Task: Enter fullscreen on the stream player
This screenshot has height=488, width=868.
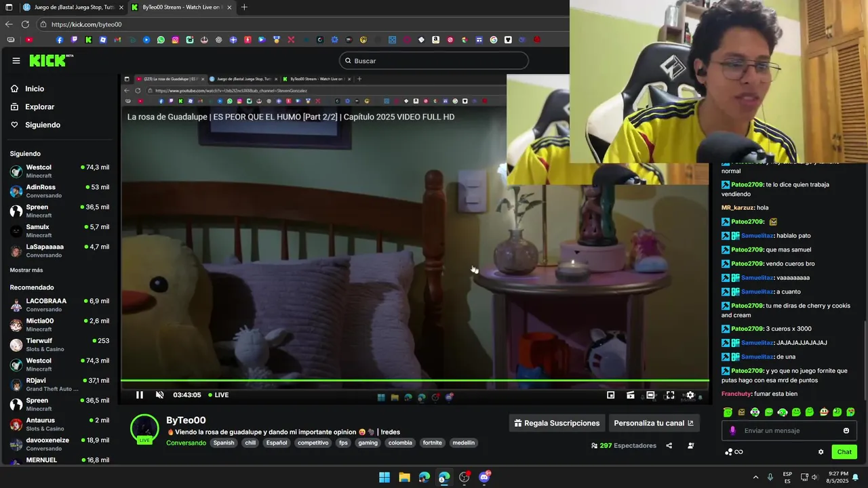Action: click(670, 395)
